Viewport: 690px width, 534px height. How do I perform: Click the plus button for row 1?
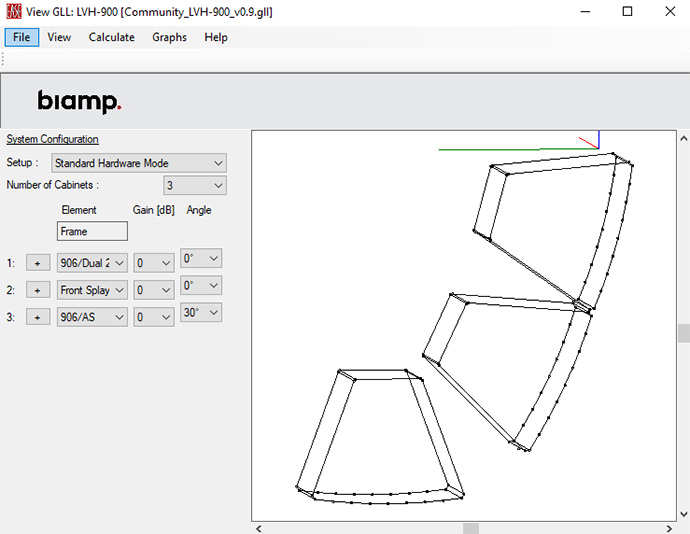tap(38, 263)
